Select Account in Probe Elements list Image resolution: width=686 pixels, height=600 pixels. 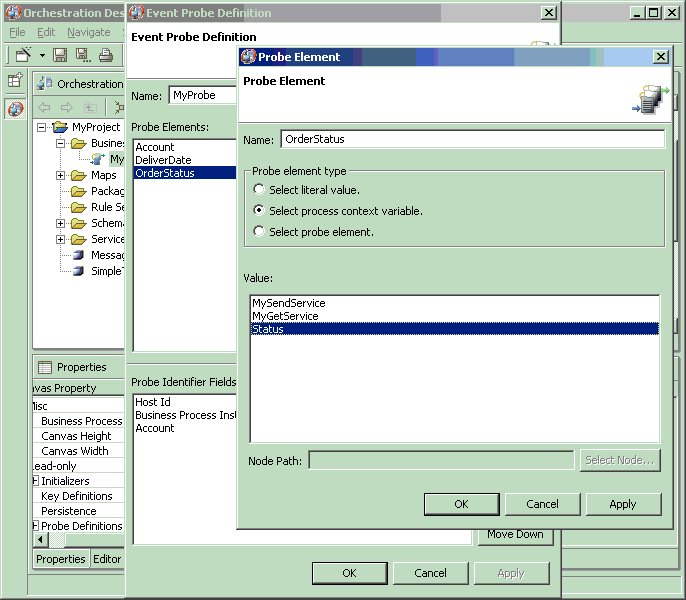(185, 147)
